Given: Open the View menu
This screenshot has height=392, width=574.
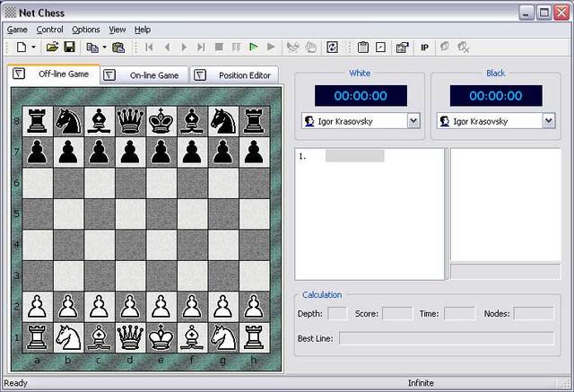Looking at the screenshot, I should click(117, 30).
